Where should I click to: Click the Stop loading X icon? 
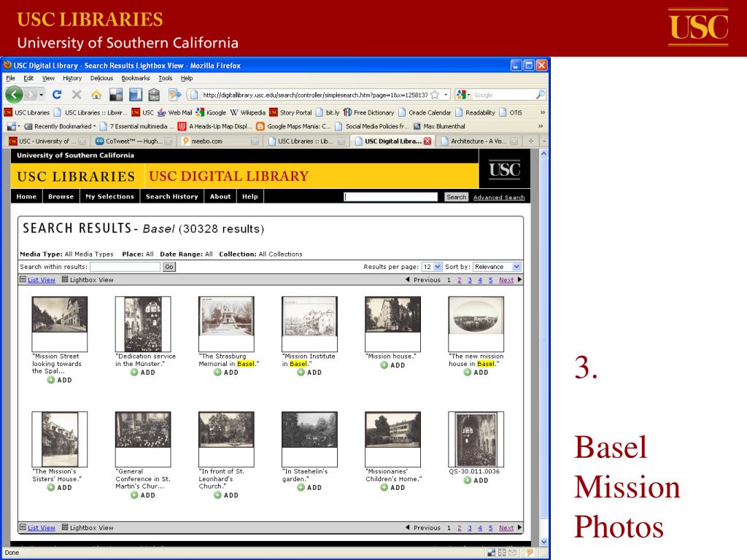[x=77, y=95]
